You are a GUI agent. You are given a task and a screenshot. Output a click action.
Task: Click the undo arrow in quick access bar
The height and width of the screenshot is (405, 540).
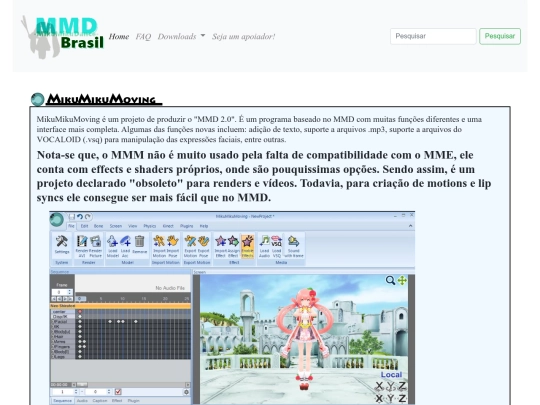pos(80,217)
